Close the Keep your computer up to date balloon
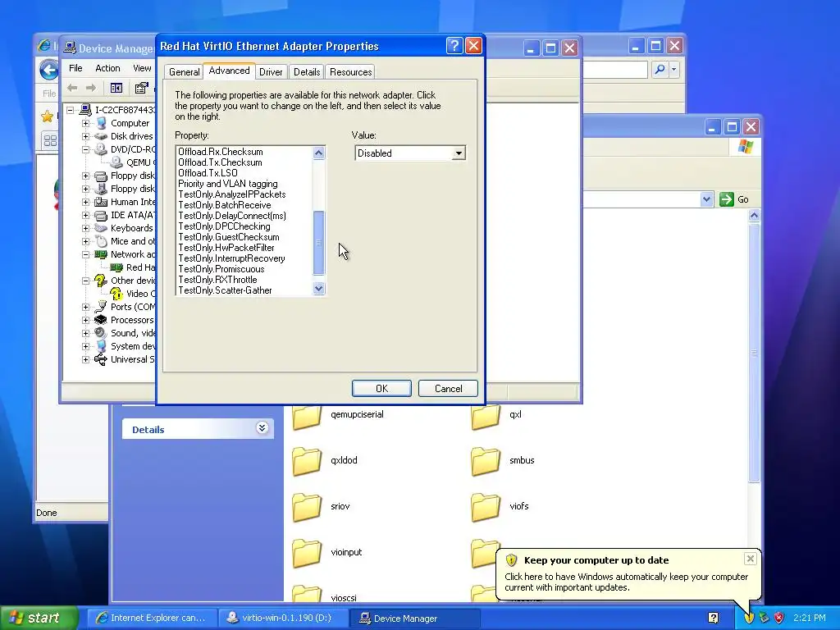Image resolution: width=840 pixels, height=630 pixels. coord(750,559)
